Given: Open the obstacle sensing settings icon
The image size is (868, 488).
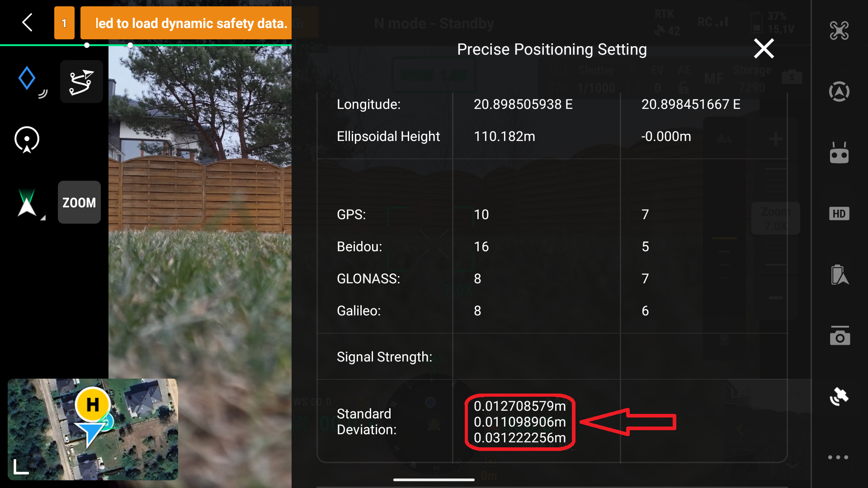Looking at the screenshot, I should [839, 92].
